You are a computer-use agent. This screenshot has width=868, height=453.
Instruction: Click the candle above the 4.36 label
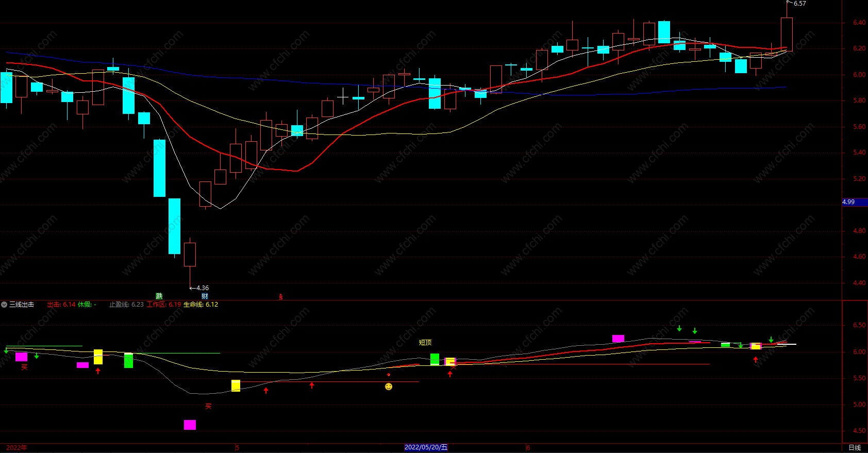(x=190, y=254)
